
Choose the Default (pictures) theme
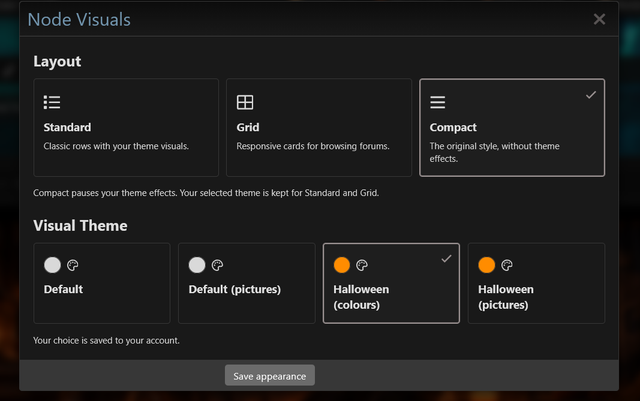coord(247,283)
